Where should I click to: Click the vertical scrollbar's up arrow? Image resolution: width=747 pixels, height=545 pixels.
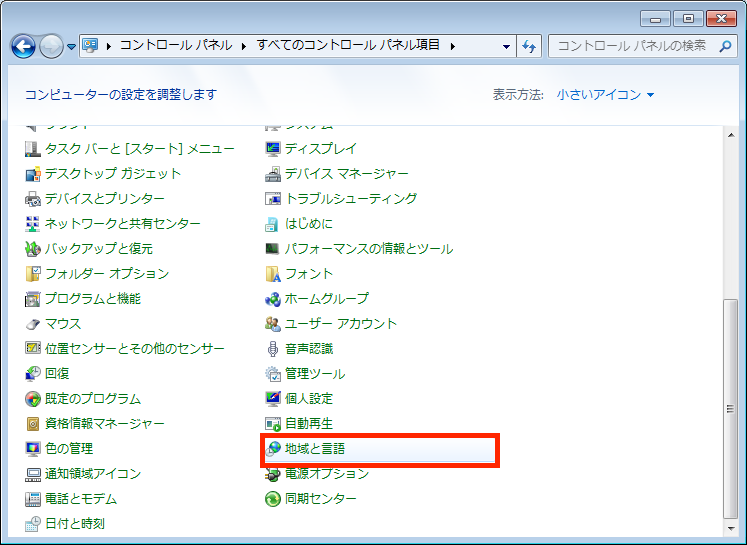pos(729,133)
